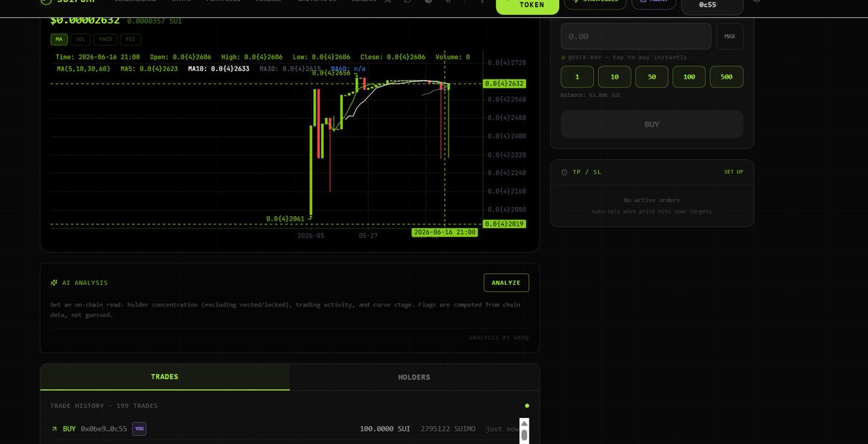The width and height of the screenshot is (868, 444).
Task: Click the trade list scrollbar up arrow
Action: [524, 423]
